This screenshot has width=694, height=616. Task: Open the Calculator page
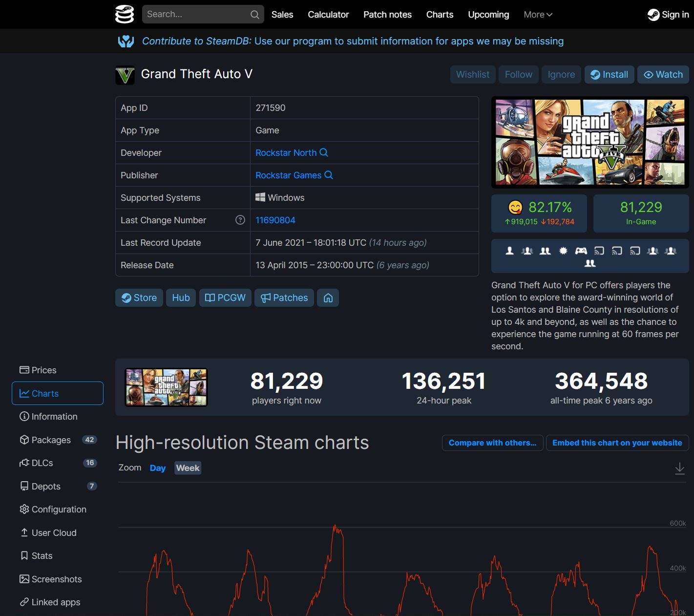tap(328, 15)
